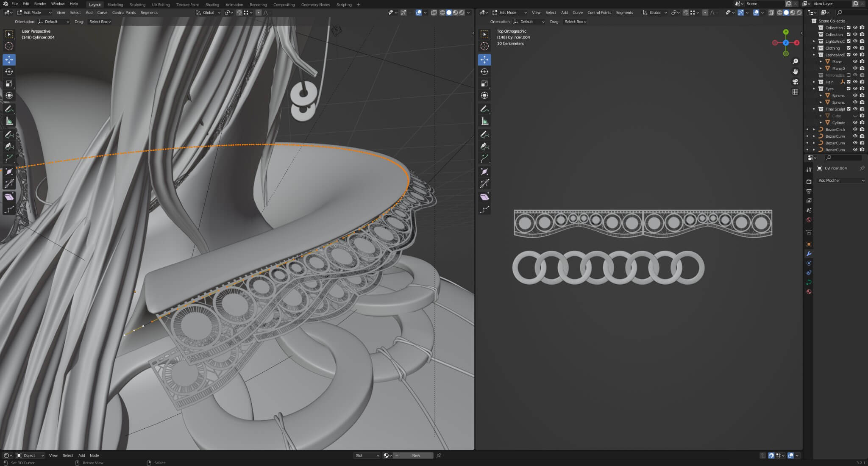Select the Randomize tool in left viewport
Screen dimensions: 868x466
coord(9,210)
